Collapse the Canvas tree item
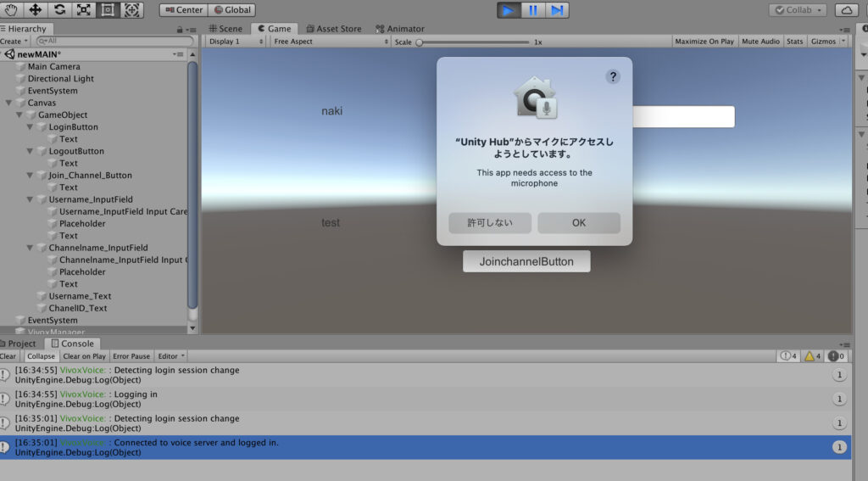Image resolution: width=868 pixels, height=481 pixels. tap(8, 103)
